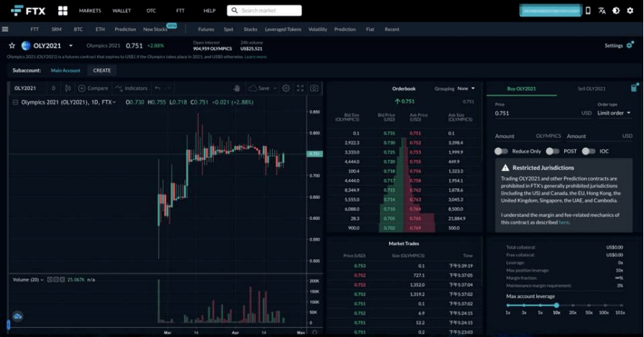The image size is (644, 337).
Task: Expand the OLY2021 market selector arrow
Action: tap(71, 46)
